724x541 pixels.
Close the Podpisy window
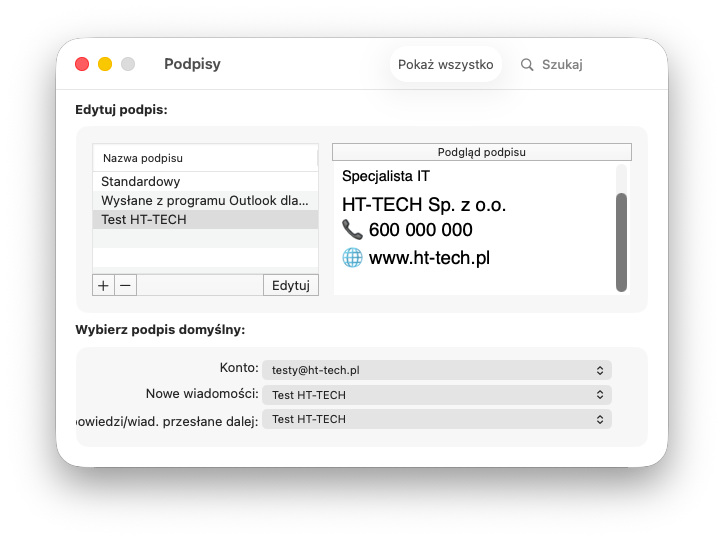[82, 64]
